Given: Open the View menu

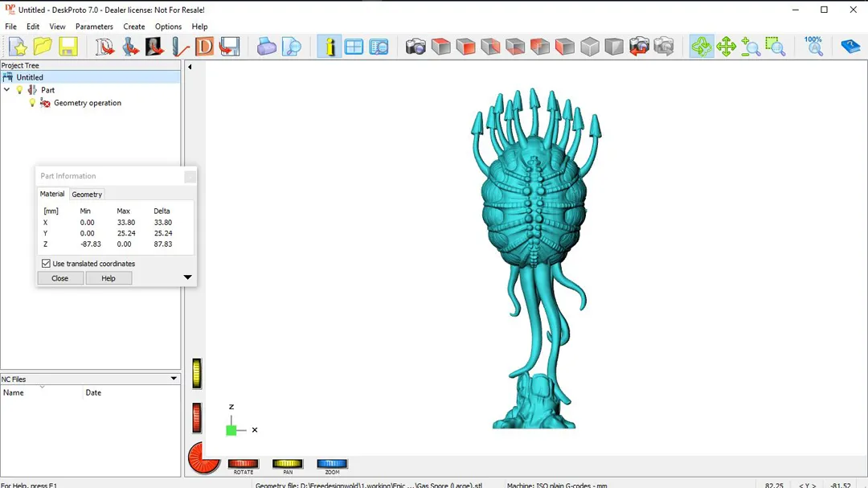Looking at the screenshot, I should coord(57,27).
